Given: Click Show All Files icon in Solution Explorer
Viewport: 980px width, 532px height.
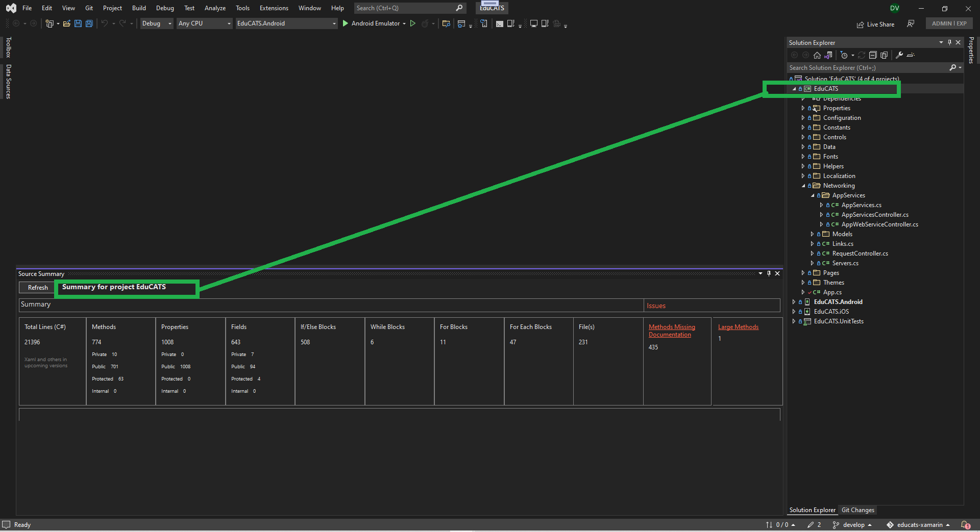Looking at the screenshot, I should pyautogui.click(x=884, y=55).
